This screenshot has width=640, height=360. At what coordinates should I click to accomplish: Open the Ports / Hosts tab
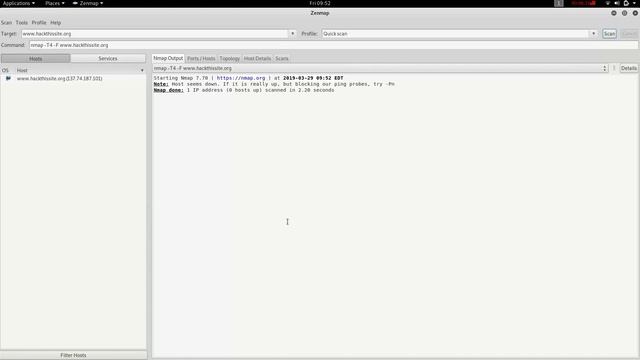tap(201, 59)
